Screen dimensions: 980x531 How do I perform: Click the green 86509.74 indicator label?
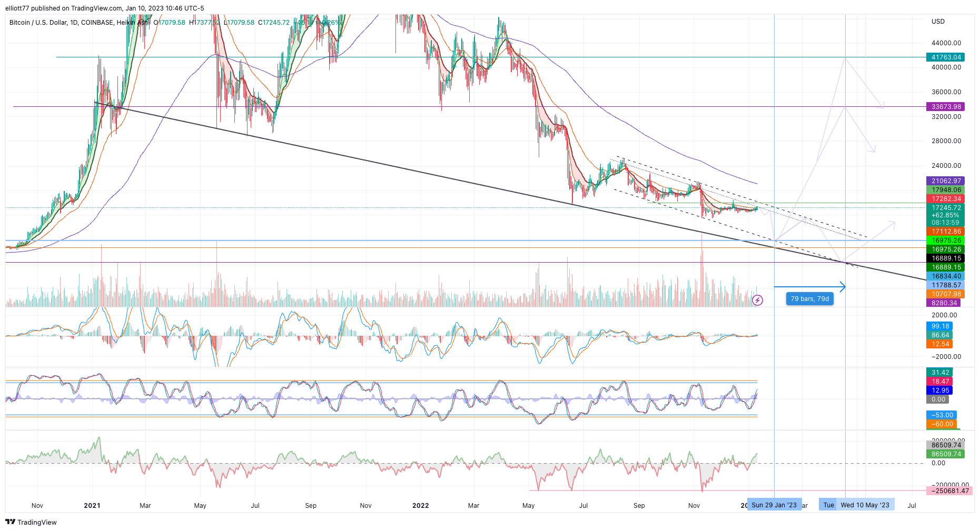(x=946, y=454)
